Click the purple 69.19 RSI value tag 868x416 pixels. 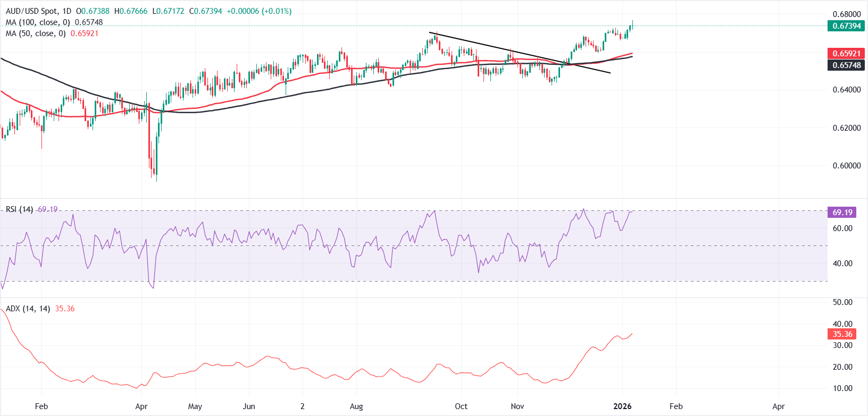coord(842,213)
